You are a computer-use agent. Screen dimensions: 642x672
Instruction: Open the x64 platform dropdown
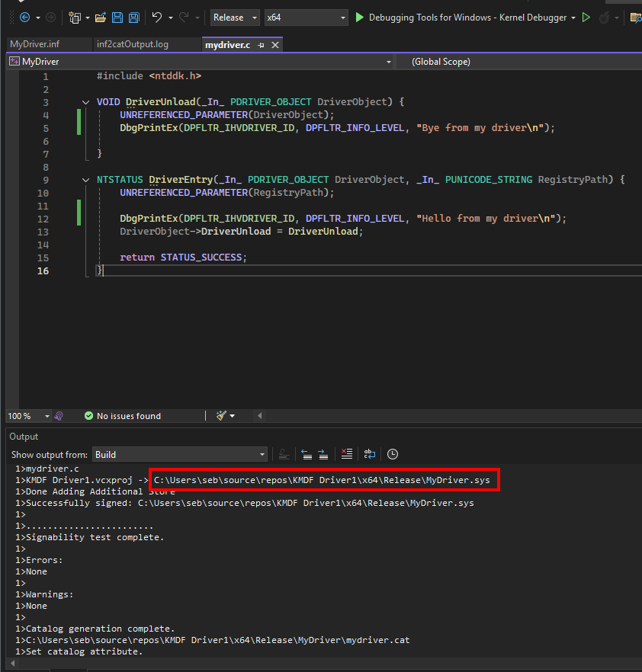pos(306,17)
